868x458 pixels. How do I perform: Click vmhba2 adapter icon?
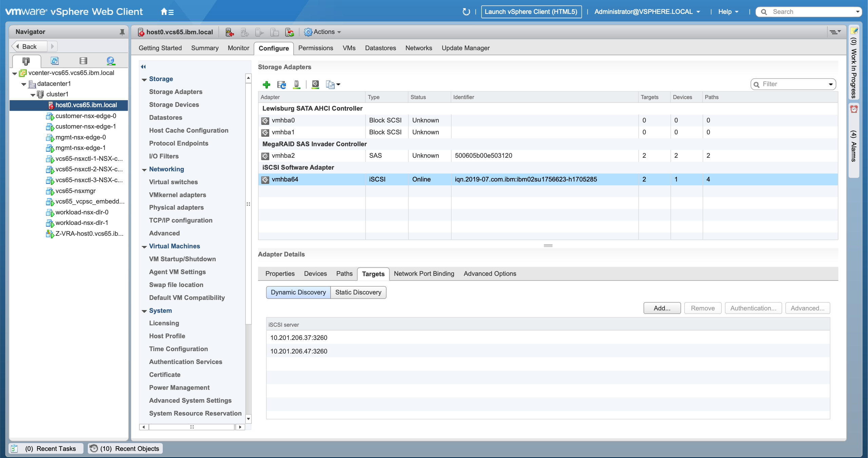click(x=265, y=156)
